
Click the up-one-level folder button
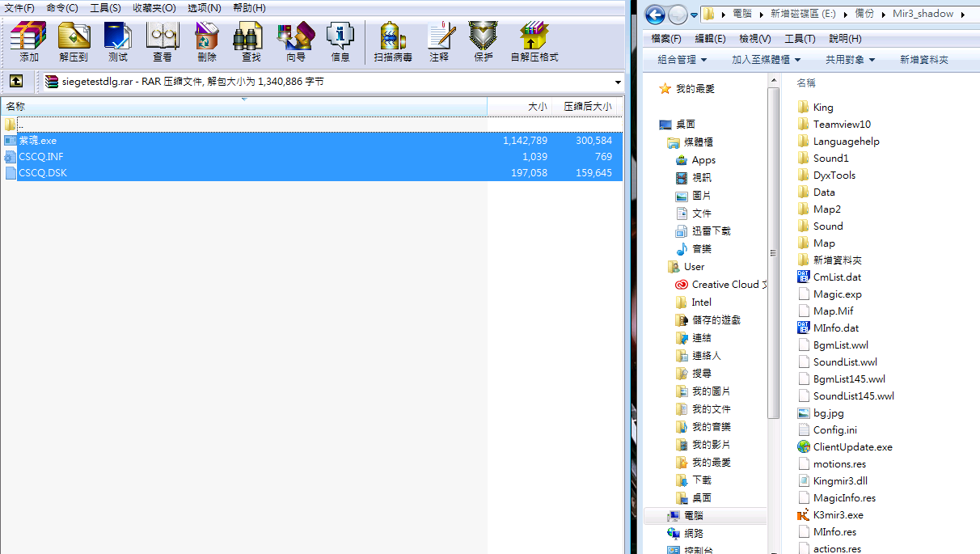tap(15, 81)
